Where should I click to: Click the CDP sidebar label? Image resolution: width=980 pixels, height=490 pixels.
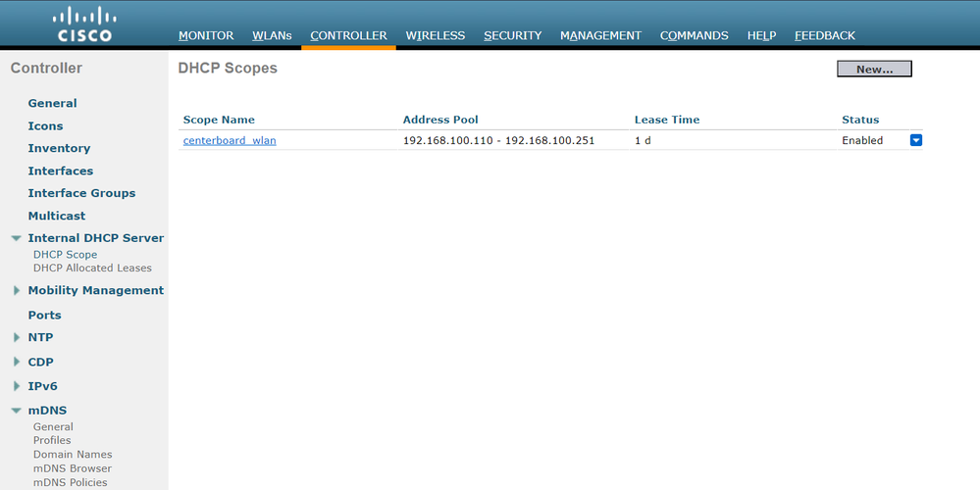coord(40,362)
